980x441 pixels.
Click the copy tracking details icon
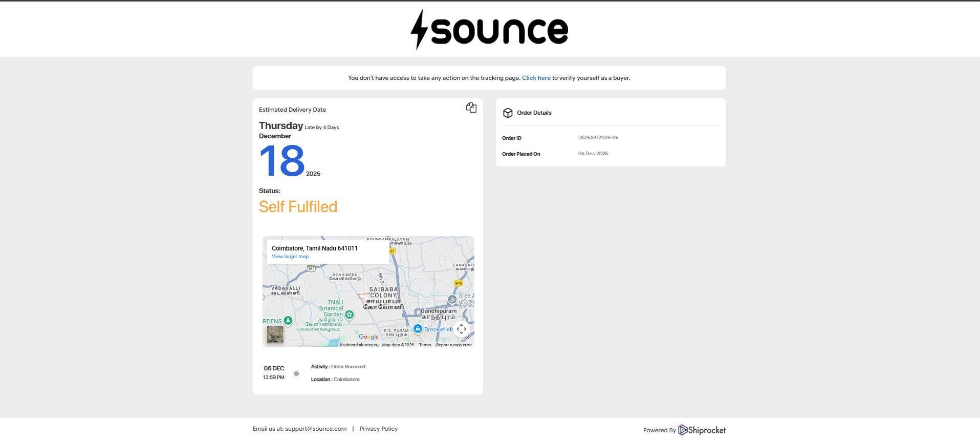point(471,108)
